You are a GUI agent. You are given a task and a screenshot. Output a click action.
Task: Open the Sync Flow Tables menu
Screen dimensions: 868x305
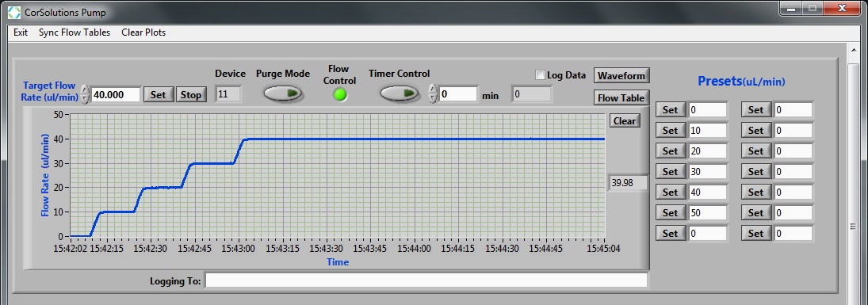pos(75,32)
